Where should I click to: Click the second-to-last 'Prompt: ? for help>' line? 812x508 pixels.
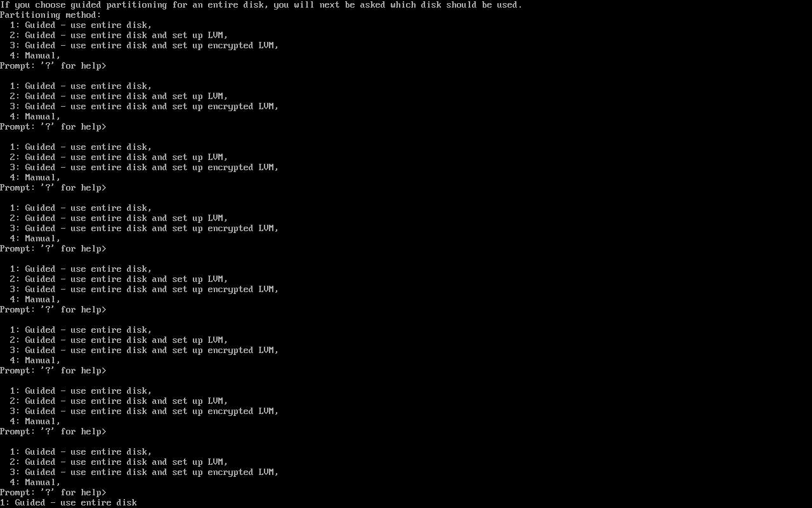53,431
